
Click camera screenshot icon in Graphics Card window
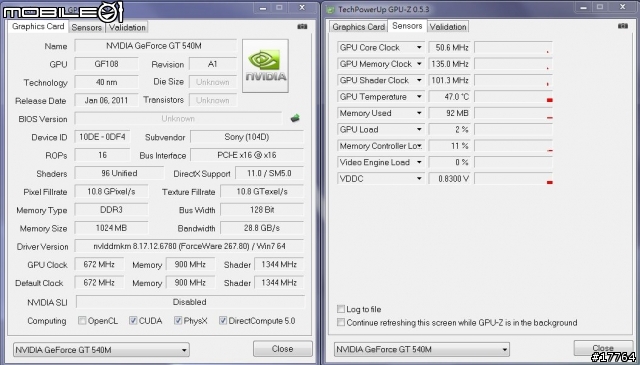coord(302,27)
